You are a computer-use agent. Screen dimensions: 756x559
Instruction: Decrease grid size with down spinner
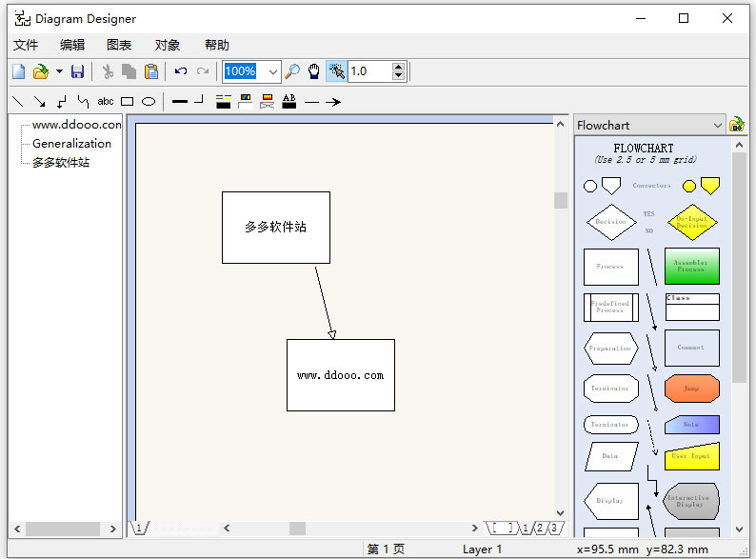pos(398,76)
